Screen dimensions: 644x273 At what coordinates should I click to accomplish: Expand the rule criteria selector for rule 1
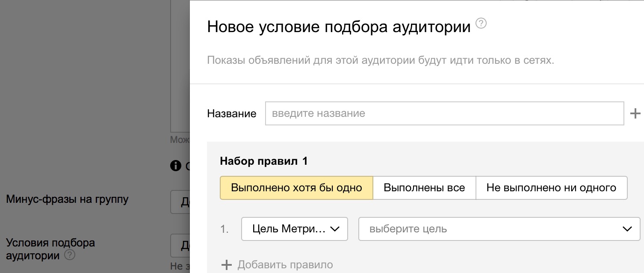[294, 229]
